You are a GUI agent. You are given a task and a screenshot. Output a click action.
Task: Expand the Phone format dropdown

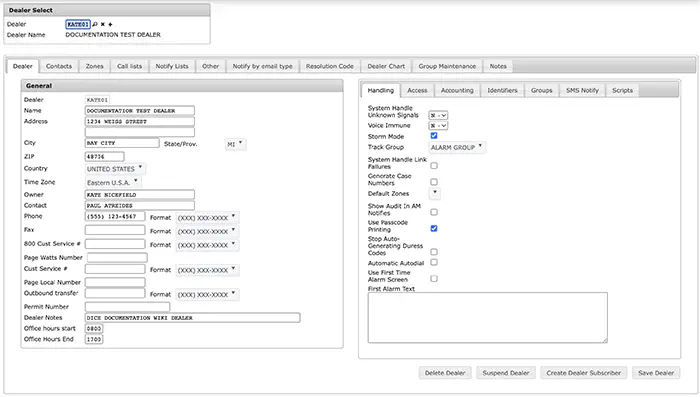tap(207, 217)
